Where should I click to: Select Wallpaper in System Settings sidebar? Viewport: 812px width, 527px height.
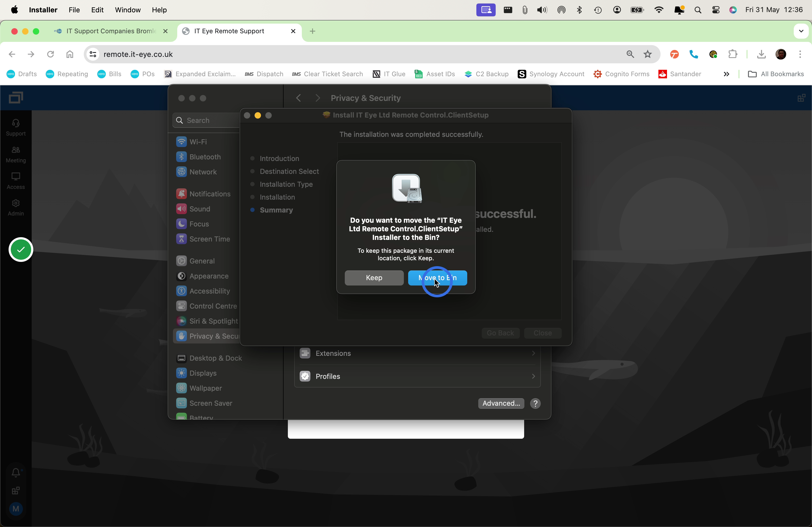click(x=225, y=388)
